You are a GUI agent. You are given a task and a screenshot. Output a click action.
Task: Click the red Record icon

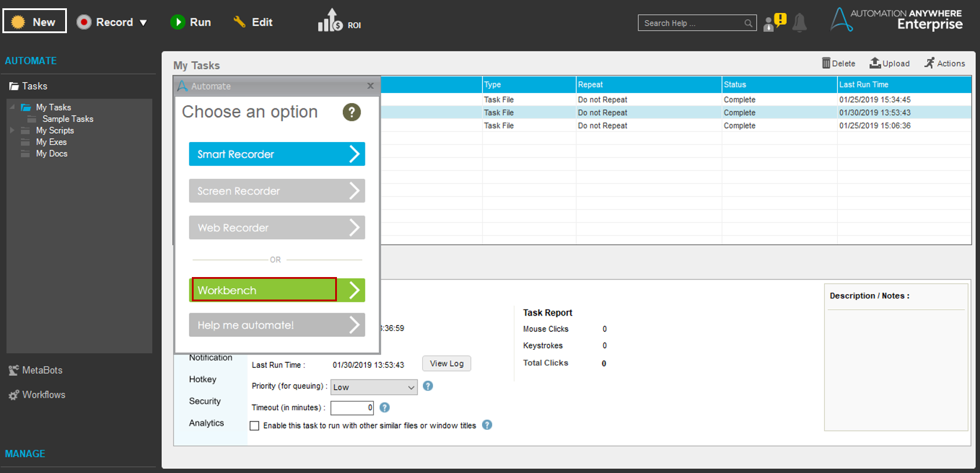click(84, 22)
